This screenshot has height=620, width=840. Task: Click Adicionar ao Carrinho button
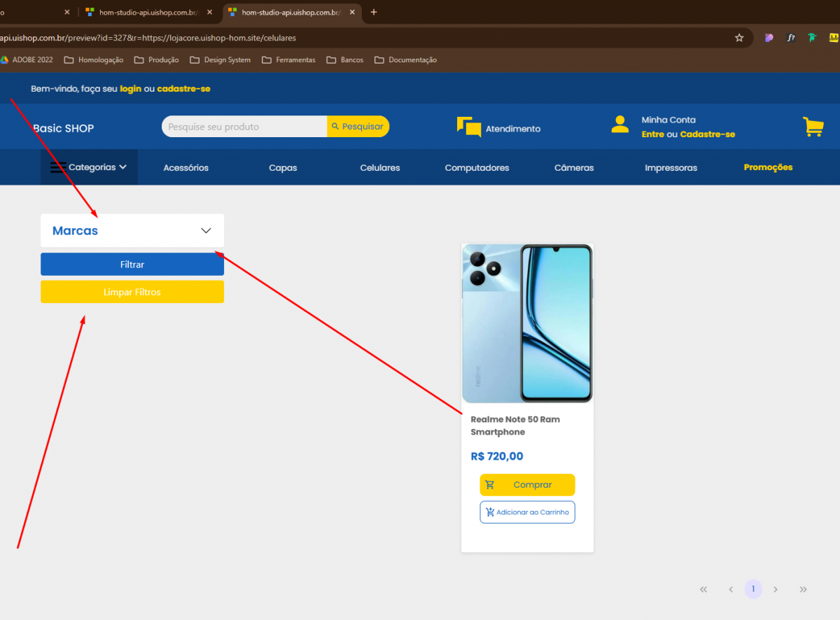pos(527,512)
